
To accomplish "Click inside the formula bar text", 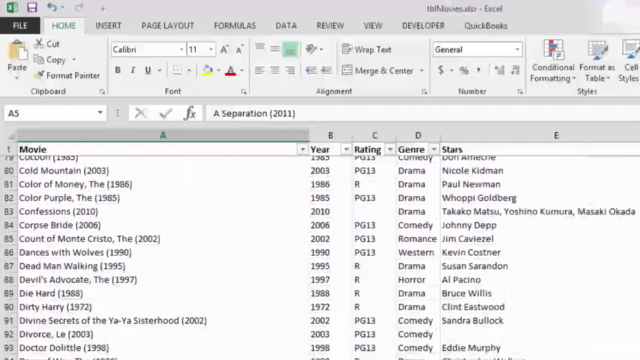I will tap(254, 113).
